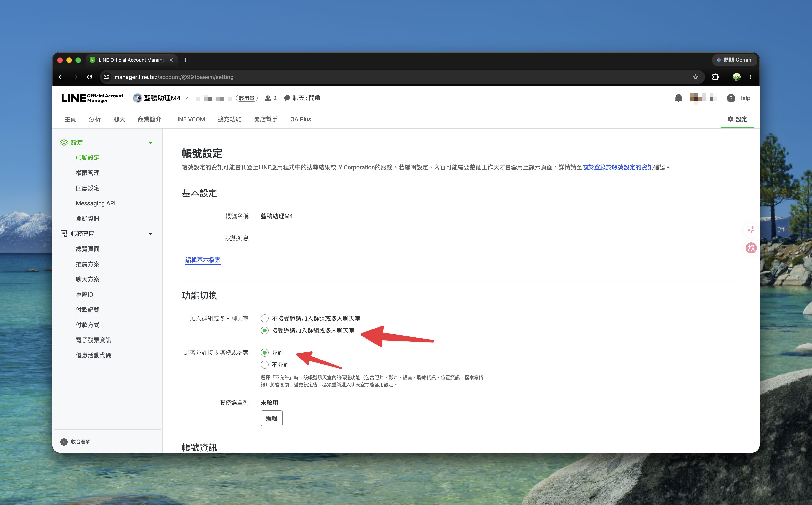Open the OA Plus tab
This screenshot has height=505, width=812.
point(301,120)
